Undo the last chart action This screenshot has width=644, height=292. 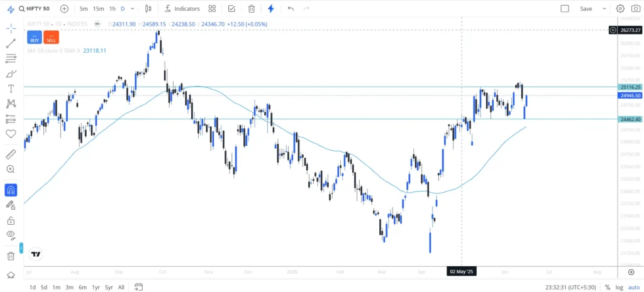(x=291, y=9)
